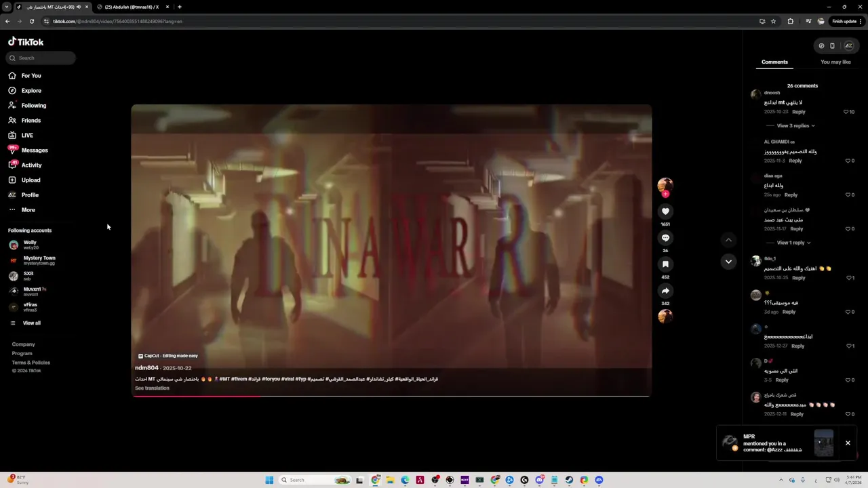Open the More menu in sidebar
Viewport: 868px width, 488px height.
tap(22, 210)
